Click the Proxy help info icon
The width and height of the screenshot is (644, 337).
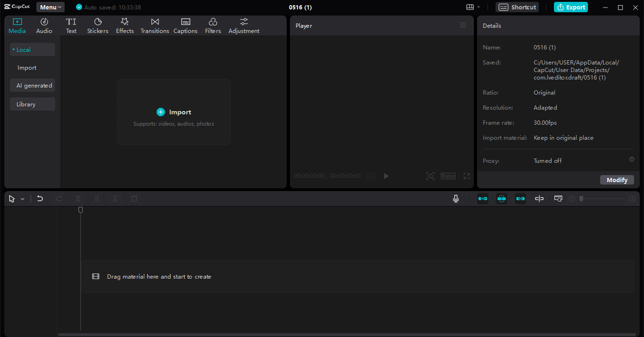[x=631, y=159]
